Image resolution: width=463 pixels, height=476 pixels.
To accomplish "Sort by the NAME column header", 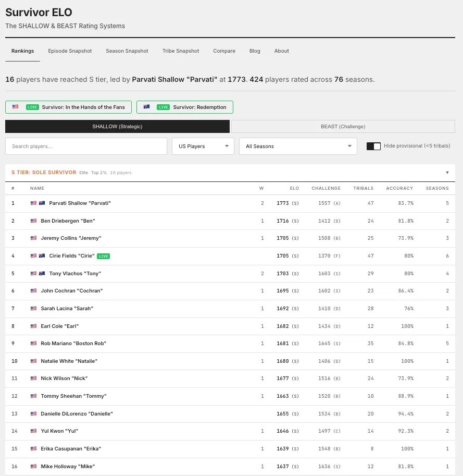I will (x=37, y=188).
